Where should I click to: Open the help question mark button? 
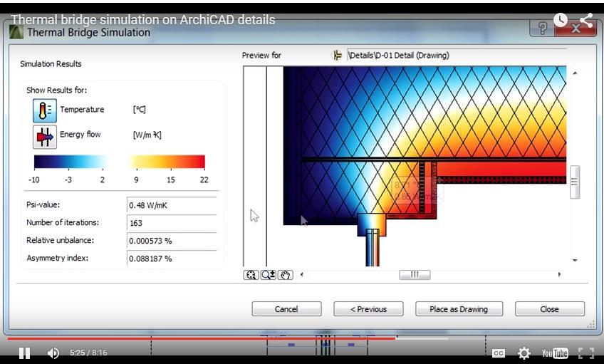[x=542, y=28]
